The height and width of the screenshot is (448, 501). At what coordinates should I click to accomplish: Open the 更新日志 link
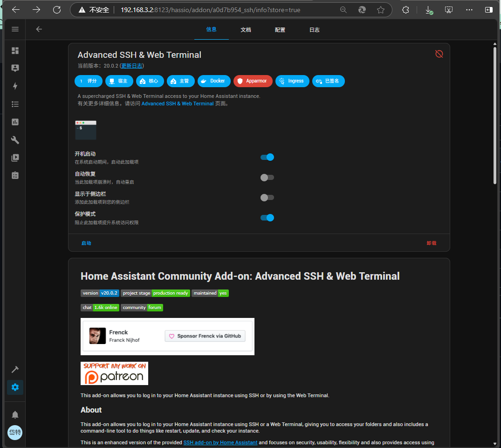[x=132, y=66]
